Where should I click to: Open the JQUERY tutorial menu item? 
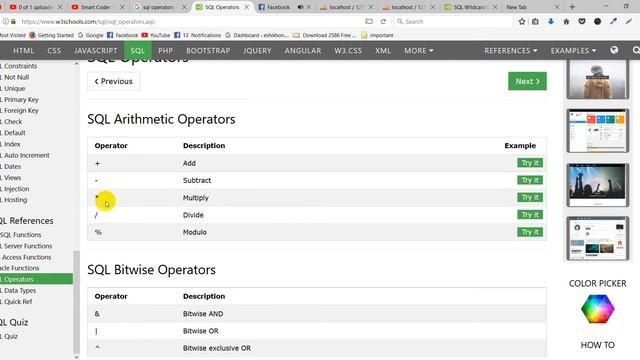pos(257,51)
